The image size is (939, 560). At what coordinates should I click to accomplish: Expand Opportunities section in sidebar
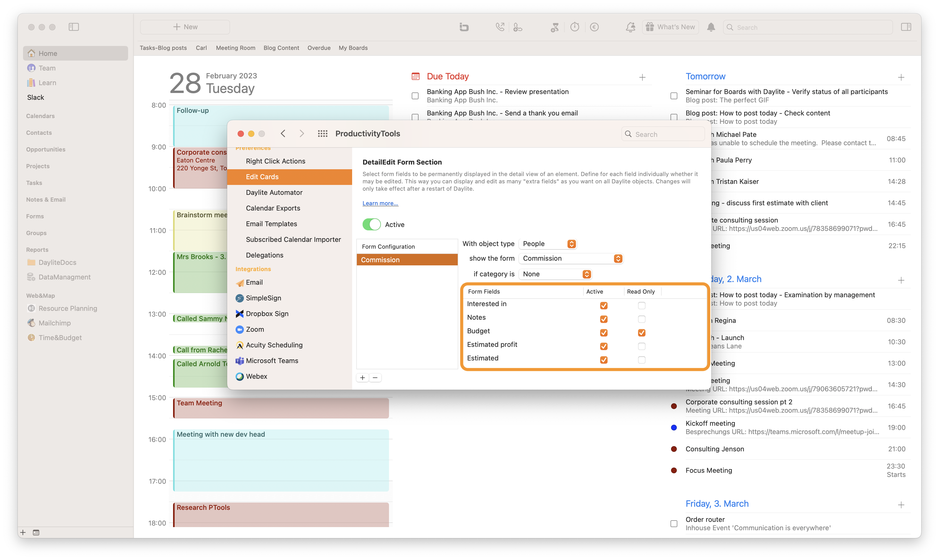[46, 149]
